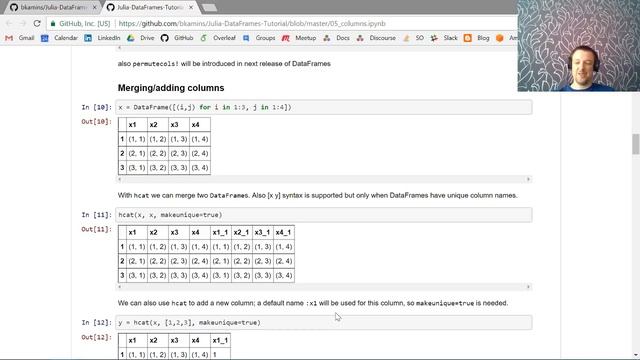
Task: Click the x4_1 header in Out[11] table
Action: coord(284,232)
